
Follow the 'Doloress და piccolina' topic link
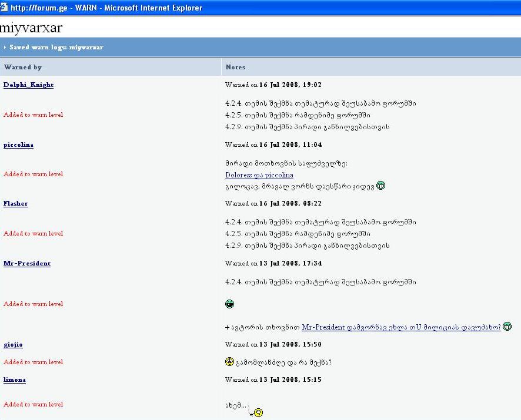click(x=259, y=175)
